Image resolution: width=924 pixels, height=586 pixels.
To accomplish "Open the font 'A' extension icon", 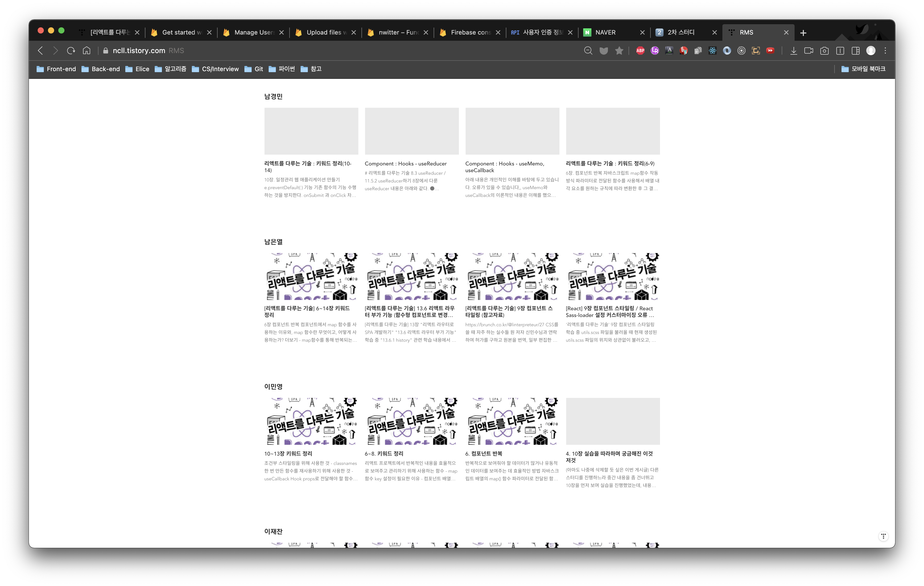I will 669,51.
